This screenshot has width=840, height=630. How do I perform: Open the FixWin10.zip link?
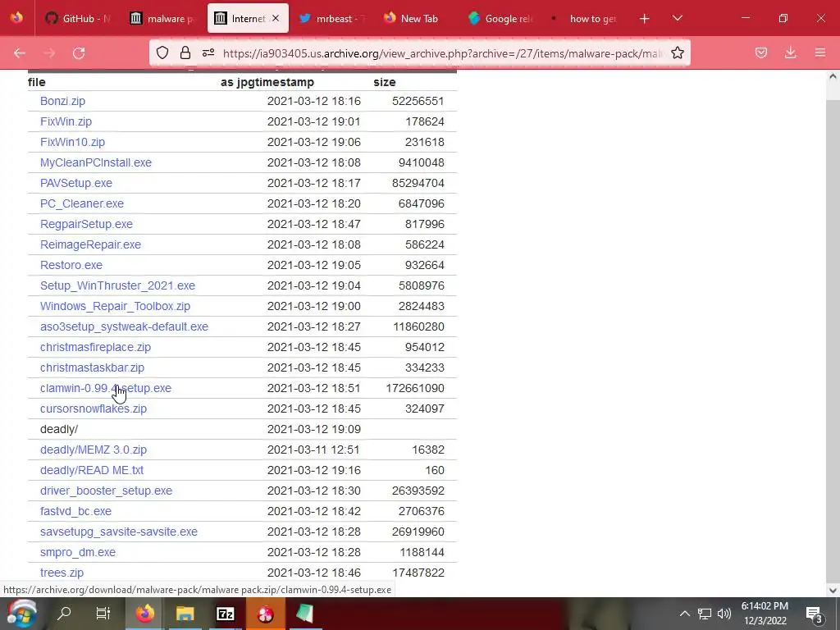(72, 142)
